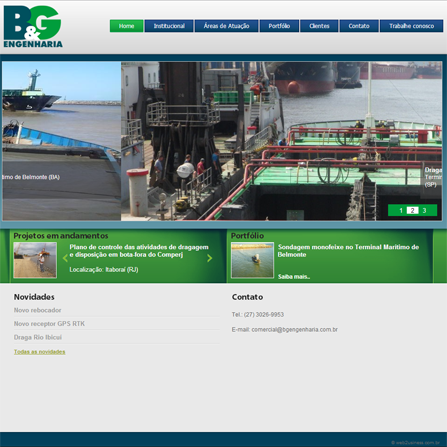447x447 pixels.
Task: Select Áreas de Atuação in navigation
Action: coord(226,26)
